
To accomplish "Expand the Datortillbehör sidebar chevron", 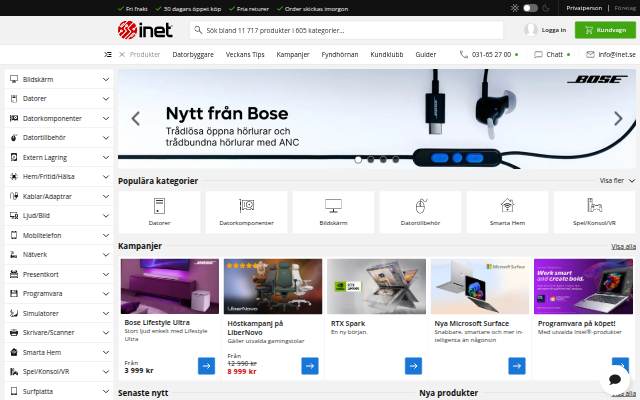I will [x=106, y=138].
